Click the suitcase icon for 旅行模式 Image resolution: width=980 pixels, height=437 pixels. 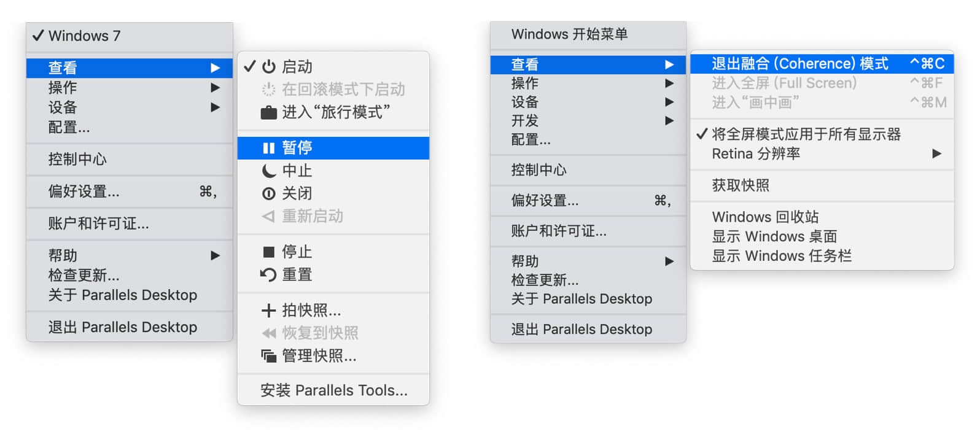[x=268, y=113]
